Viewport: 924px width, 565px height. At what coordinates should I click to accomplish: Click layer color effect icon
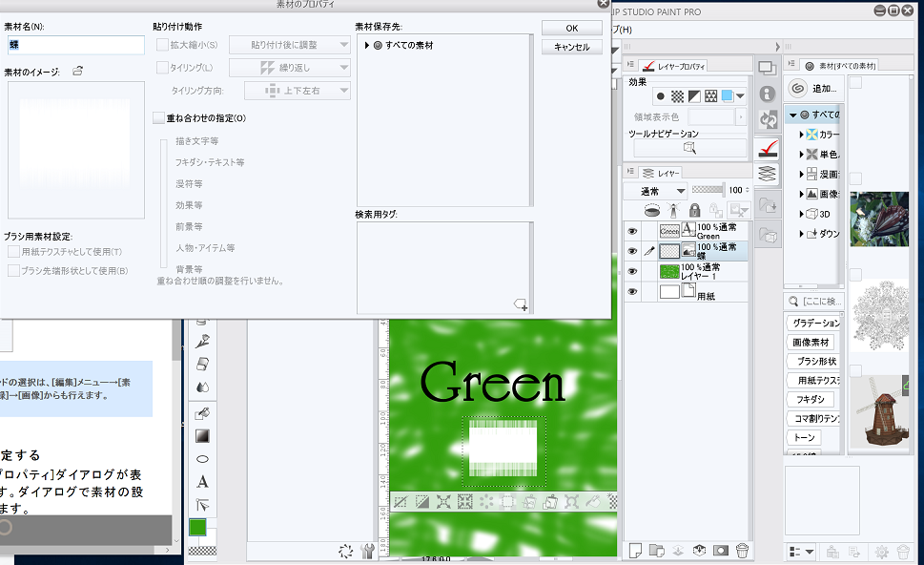tap(728, 96)
